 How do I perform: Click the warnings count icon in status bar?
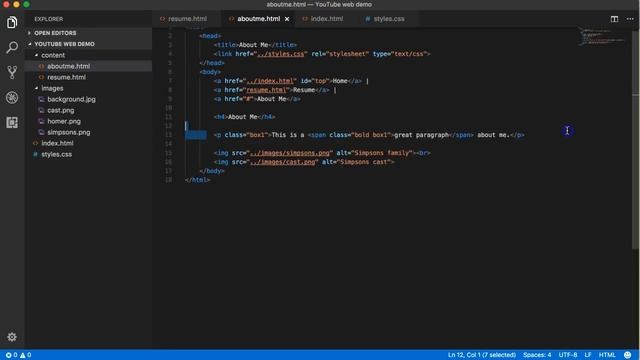23,355
